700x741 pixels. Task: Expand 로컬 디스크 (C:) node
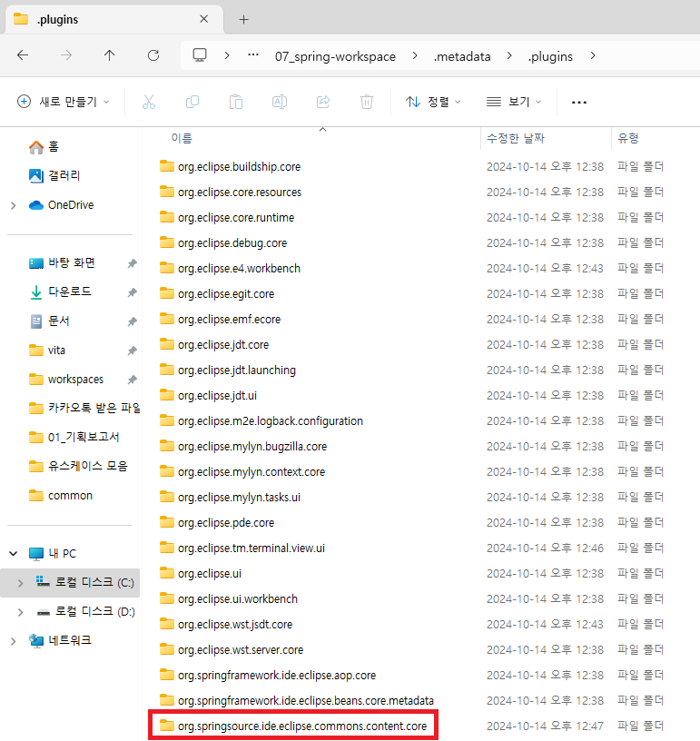click(20, 583)
